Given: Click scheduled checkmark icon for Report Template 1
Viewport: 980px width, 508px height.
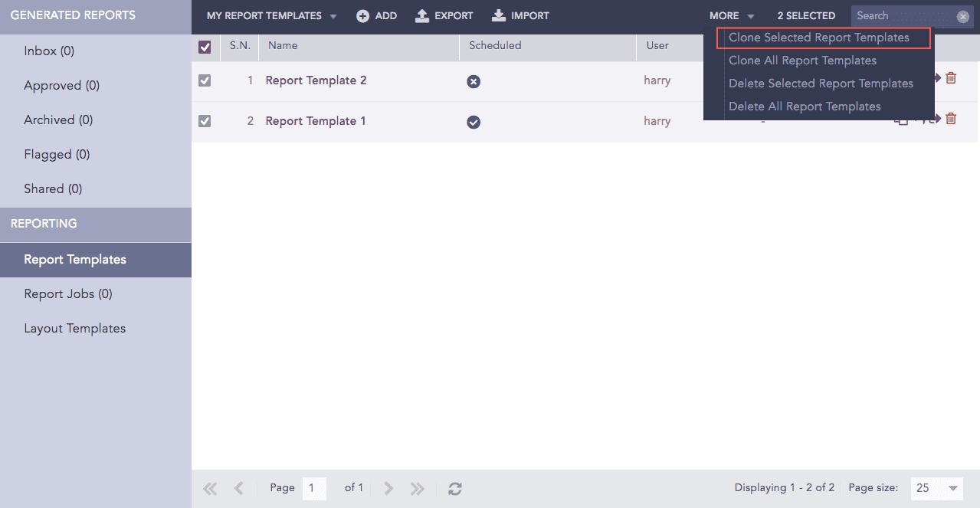Looking at the screenshot, I should click(474, 122).
